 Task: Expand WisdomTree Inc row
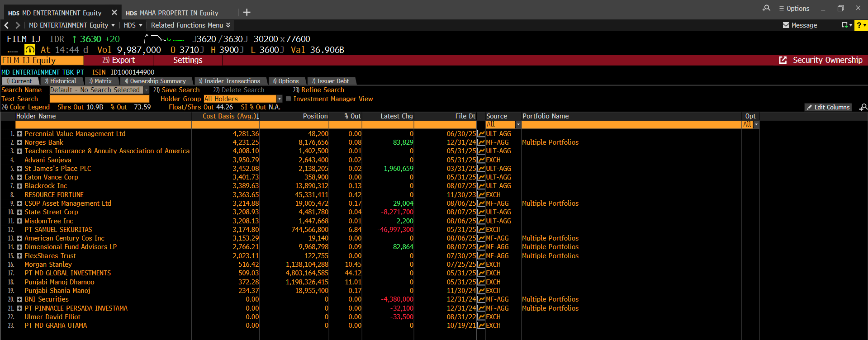point(19,221)
